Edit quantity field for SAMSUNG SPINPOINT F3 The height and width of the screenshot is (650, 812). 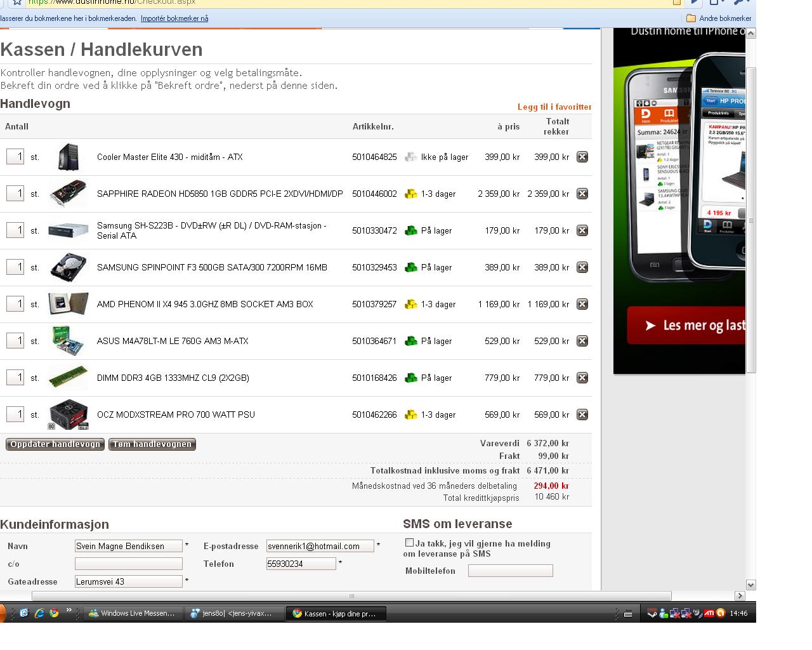(x=15, y=267)
